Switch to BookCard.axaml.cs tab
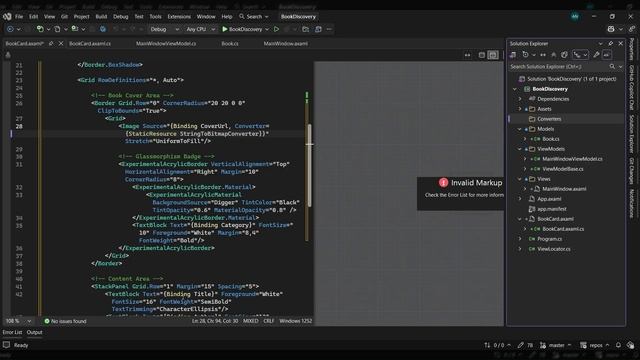640x360 pixels. (x=90, y=44)
